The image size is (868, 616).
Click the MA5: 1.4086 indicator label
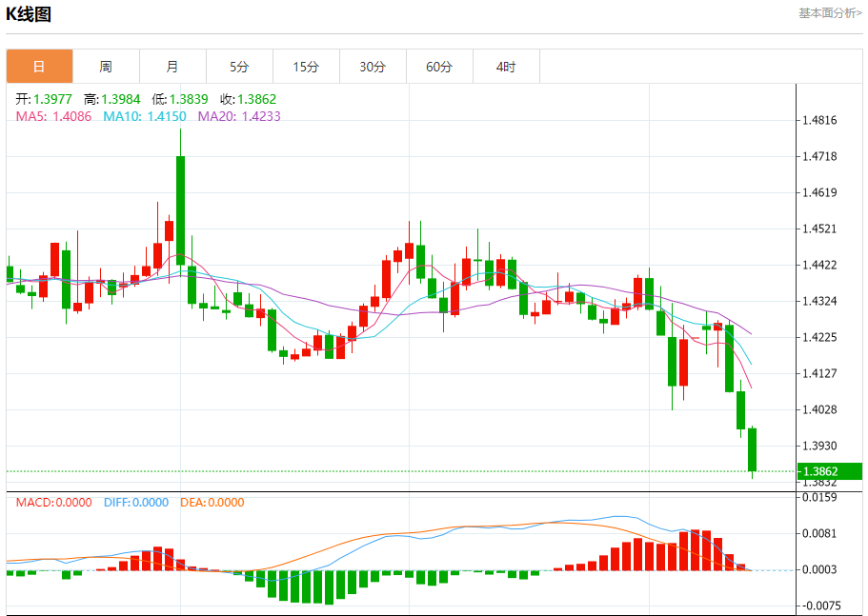click(53, 116)
